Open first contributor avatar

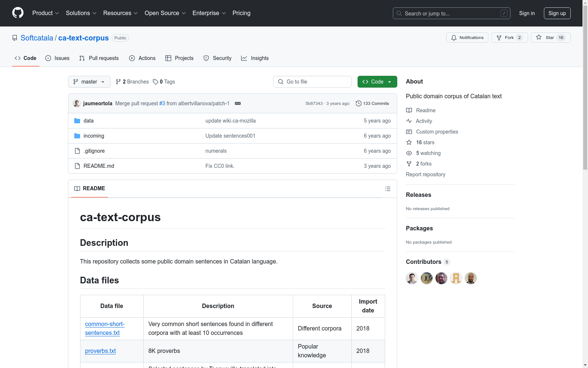pos(412,278)
